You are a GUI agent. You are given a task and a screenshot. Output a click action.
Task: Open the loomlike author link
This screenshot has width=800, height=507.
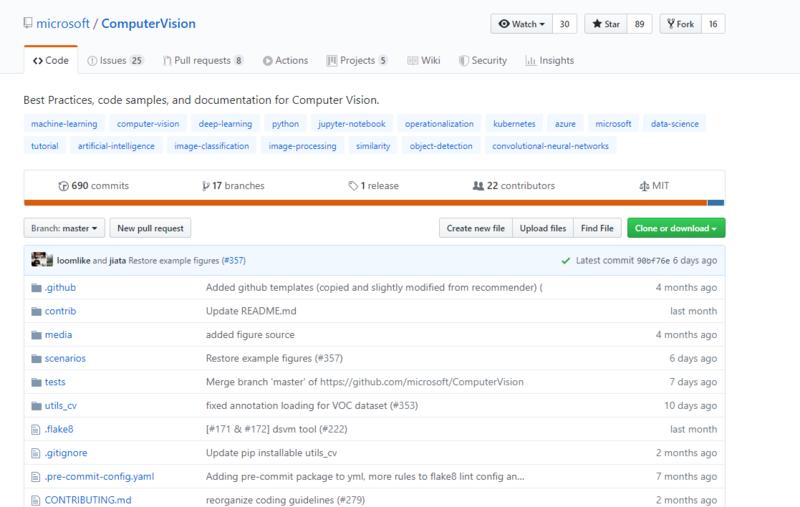pos(73,261)
